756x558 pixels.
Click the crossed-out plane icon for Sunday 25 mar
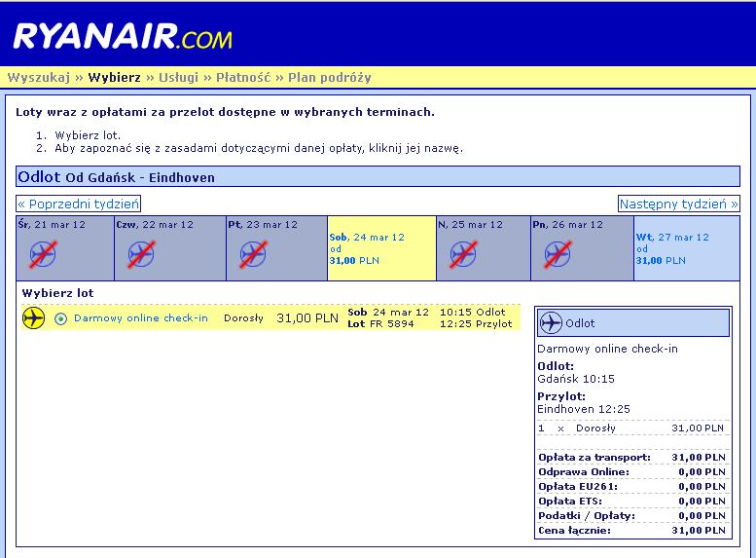click(x=463, y=254)
